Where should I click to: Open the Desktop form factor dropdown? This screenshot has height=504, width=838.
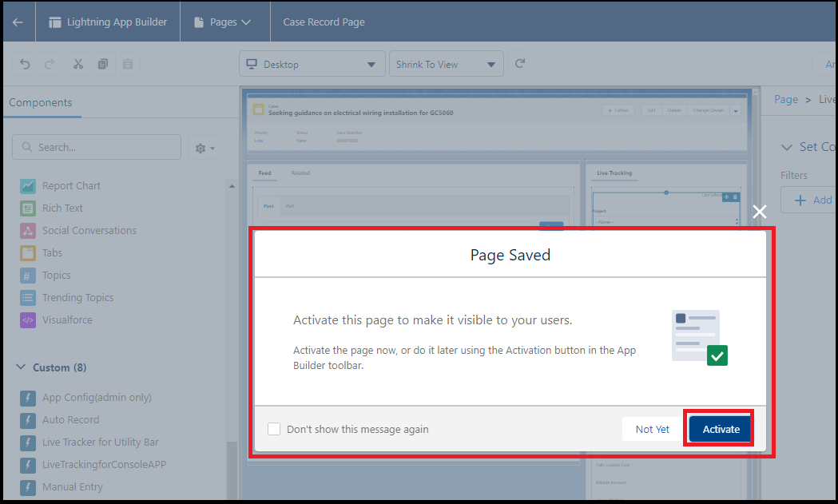tap(312, 64)
